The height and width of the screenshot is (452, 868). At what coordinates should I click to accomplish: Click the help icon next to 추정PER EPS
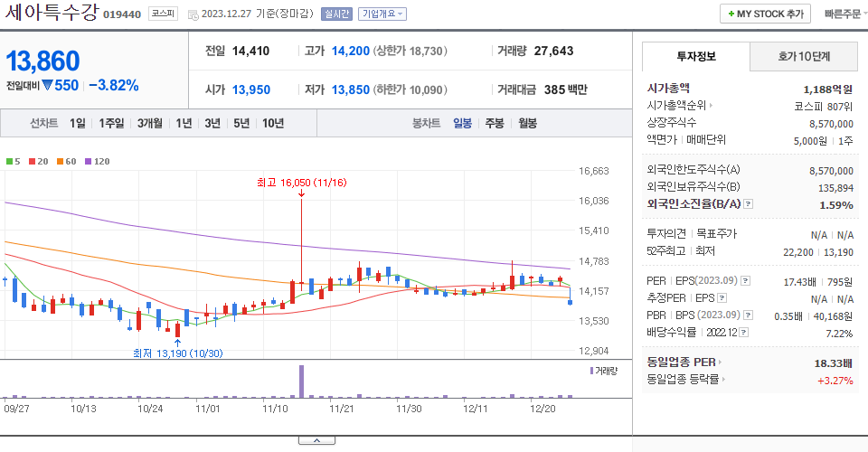pyautogui.click(x=722, y=298)
